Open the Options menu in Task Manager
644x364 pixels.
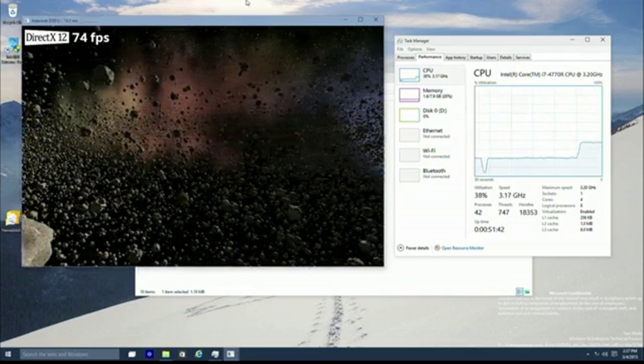point(414,49)
